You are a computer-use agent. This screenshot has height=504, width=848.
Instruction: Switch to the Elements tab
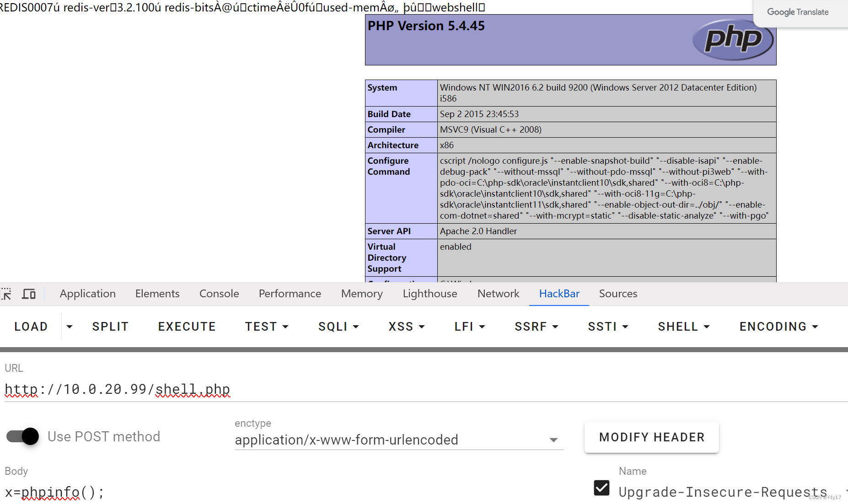coord(157,294)
